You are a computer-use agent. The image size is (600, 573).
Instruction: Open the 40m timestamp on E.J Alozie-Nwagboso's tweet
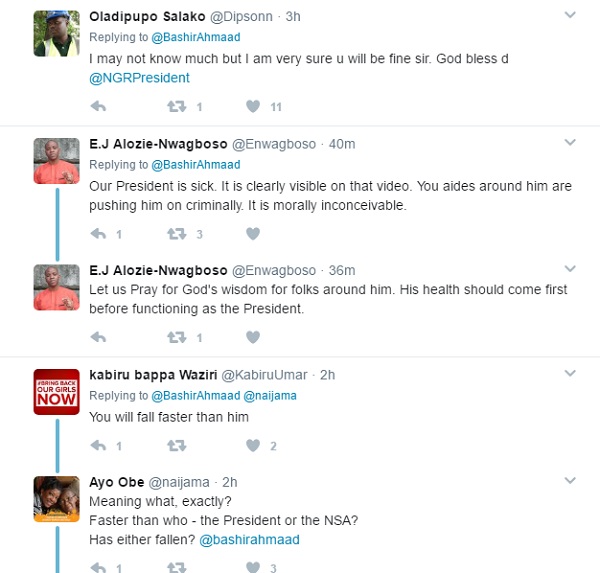342,143
